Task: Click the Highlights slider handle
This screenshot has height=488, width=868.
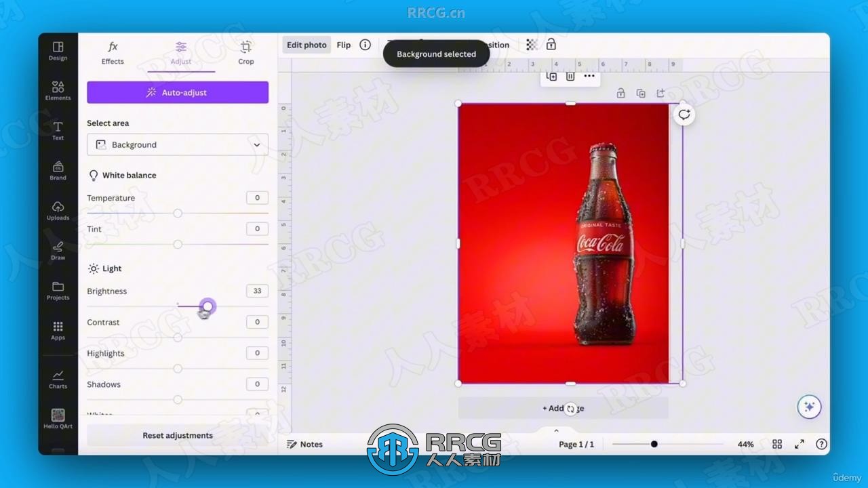Action: tap(178, 369)
